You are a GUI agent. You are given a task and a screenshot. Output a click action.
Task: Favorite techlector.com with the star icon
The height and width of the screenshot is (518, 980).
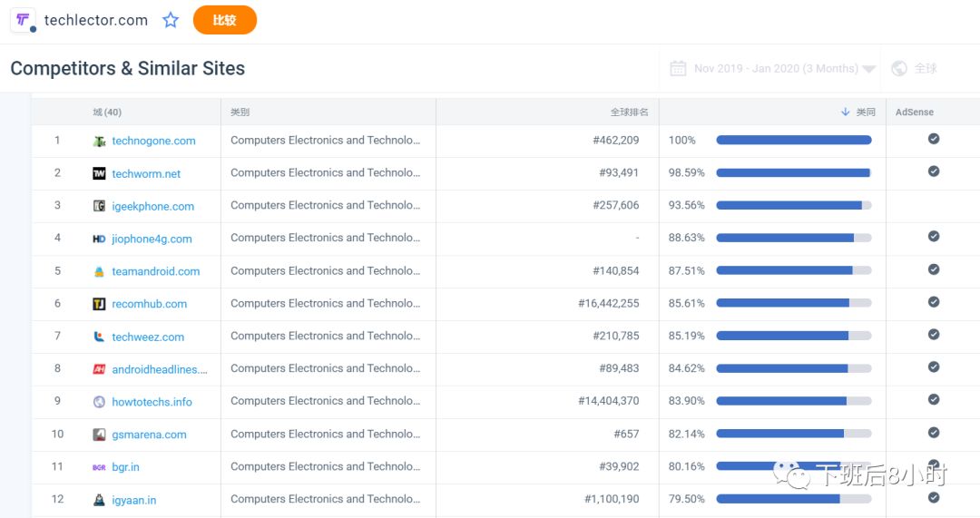pyautogui.click(x=171, y=20)
